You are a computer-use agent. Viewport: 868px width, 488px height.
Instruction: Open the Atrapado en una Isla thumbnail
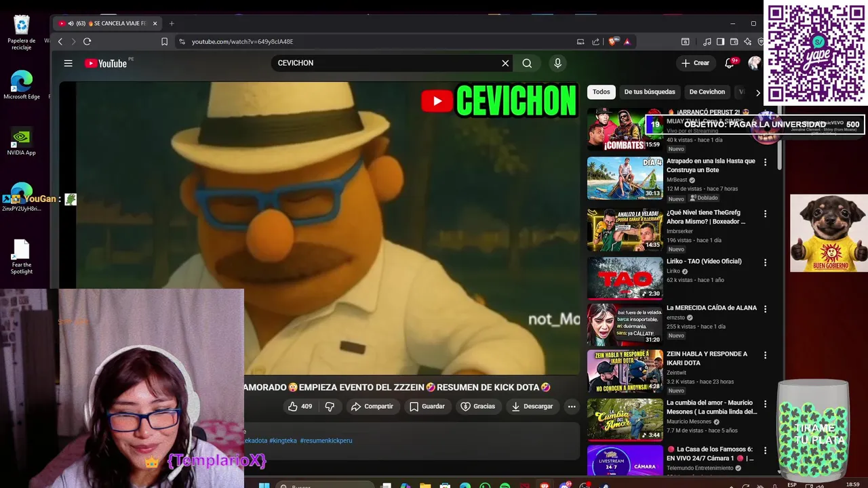[x=625, y=178]
